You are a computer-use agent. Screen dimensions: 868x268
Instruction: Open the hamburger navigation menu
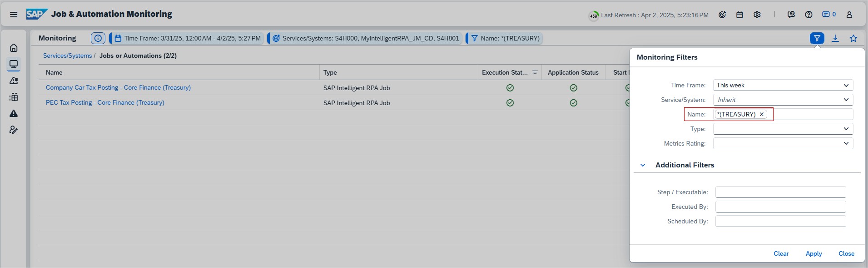pos(14,15)
